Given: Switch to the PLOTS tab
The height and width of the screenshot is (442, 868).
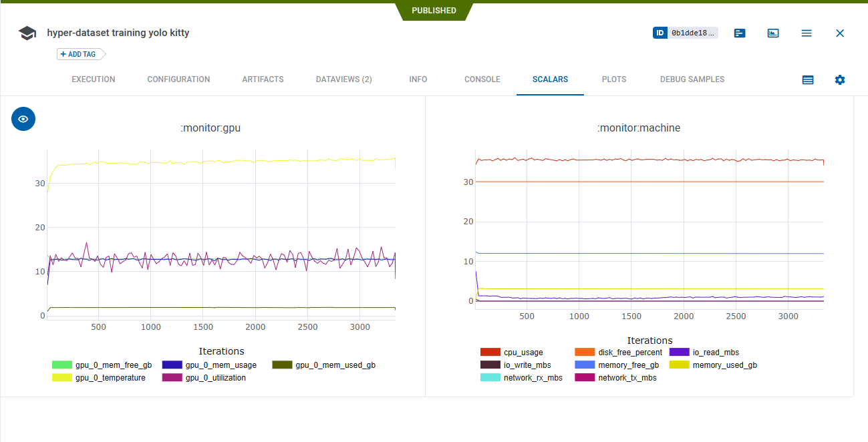Looking at the screenshot, I should [x=613, y=79].
